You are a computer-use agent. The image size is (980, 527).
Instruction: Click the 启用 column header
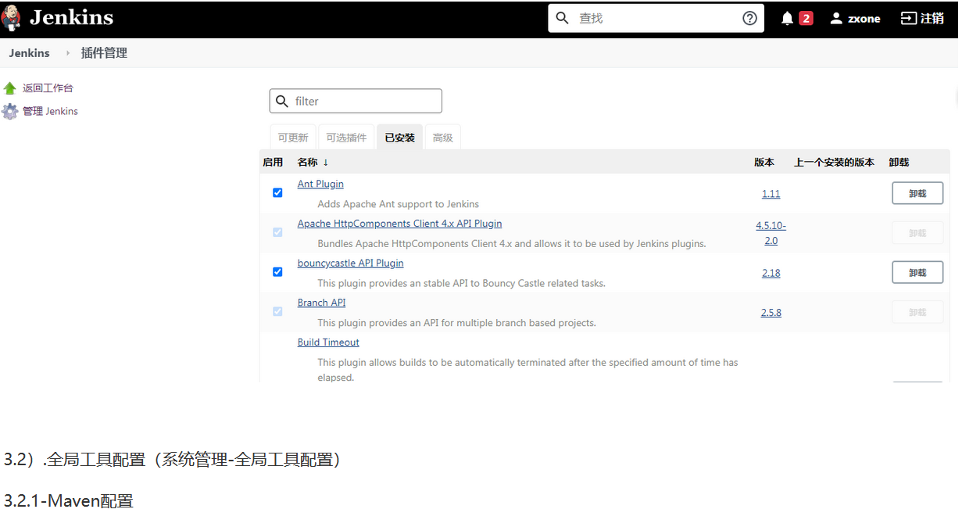pos(273,162)
